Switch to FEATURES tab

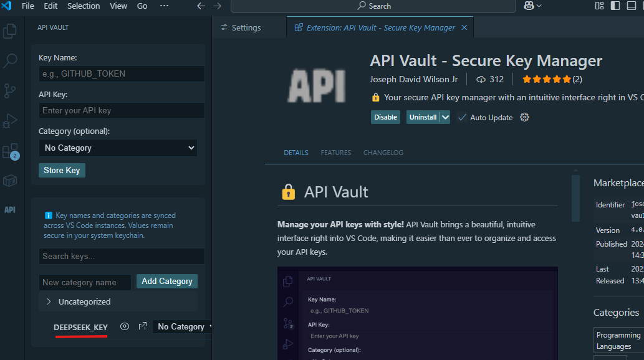(335, 153)
